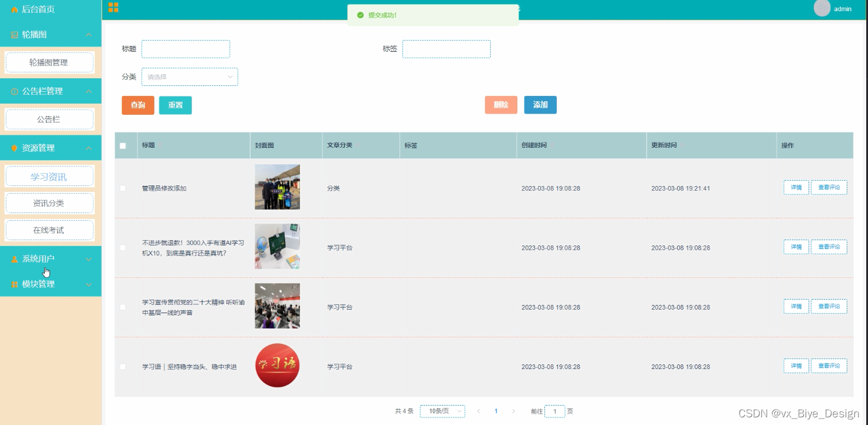Screen dimensions: 868x425
Task: Click the orange 查询 button
Action: (138, 105)
